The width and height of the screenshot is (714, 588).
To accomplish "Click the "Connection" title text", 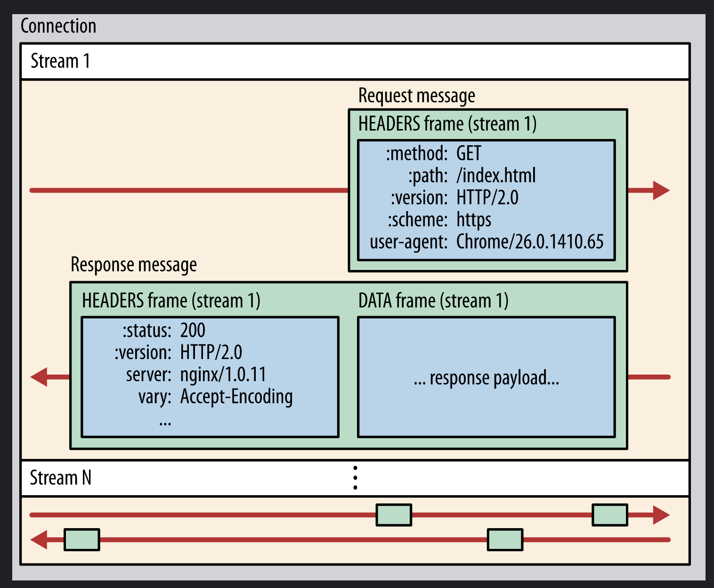I will pos(58,26).
